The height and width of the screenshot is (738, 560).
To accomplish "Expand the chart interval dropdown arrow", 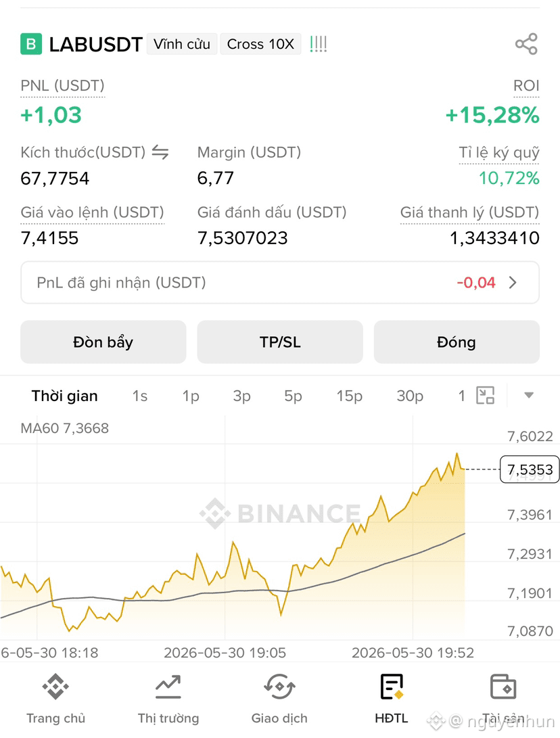I will pyautogui.click(x=529, y=395).
